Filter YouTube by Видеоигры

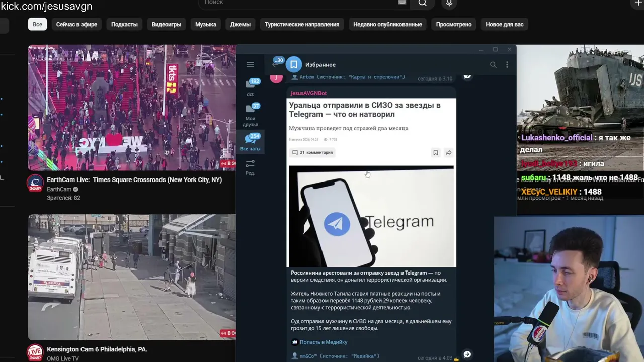tap(167, 24)
